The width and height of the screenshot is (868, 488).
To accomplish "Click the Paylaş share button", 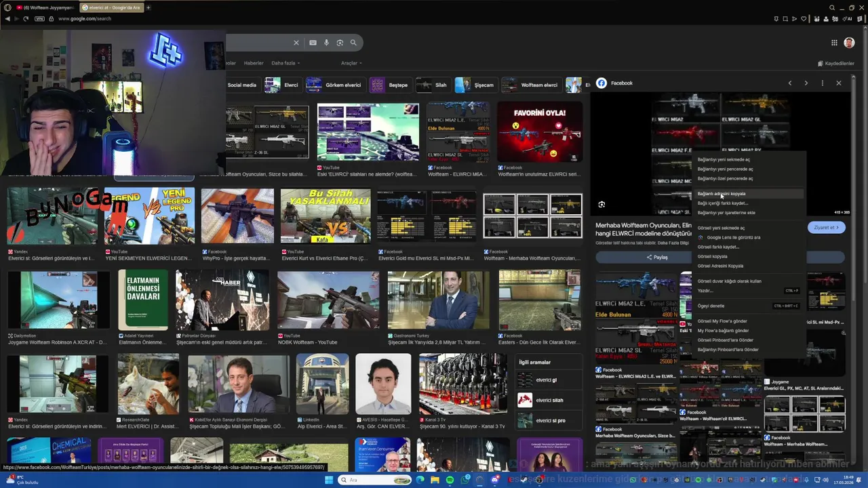I will [657, 258].
